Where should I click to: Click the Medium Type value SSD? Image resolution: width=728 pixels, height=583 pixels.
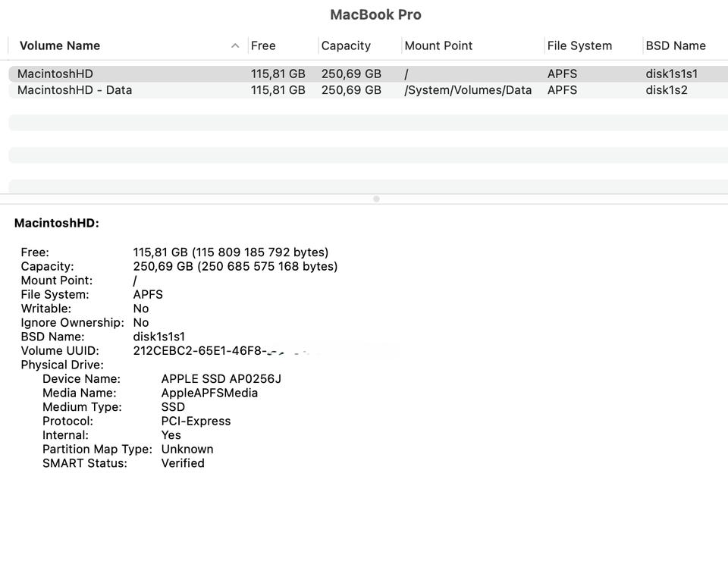click(173, 407)
